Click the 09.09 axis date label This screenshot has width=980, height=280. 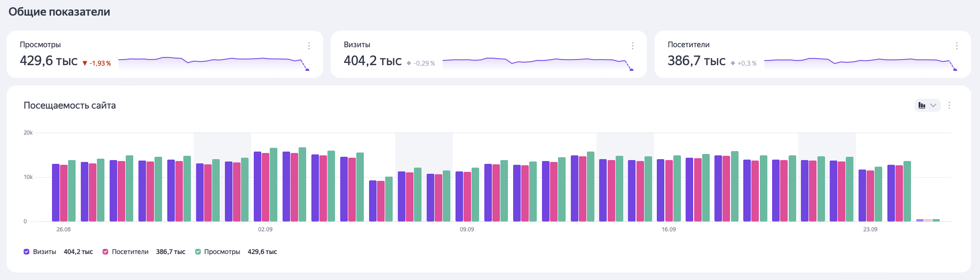coord(467,229)
